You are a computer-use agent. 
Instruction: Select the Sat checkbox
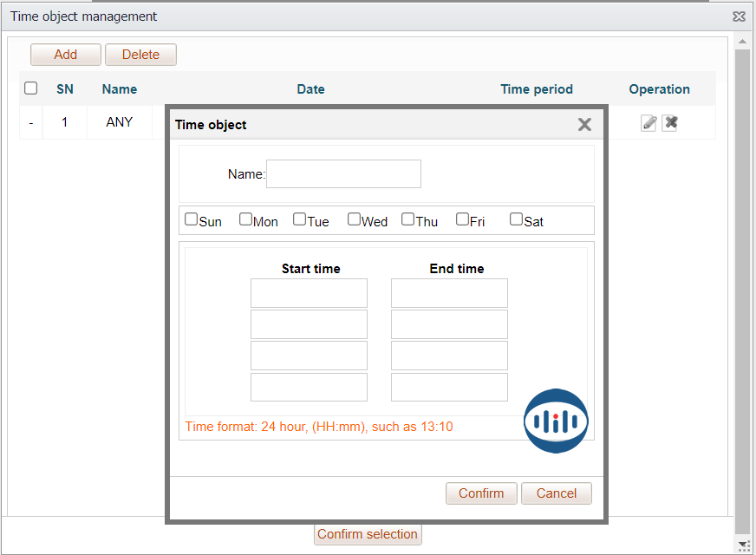pos(517,219)
